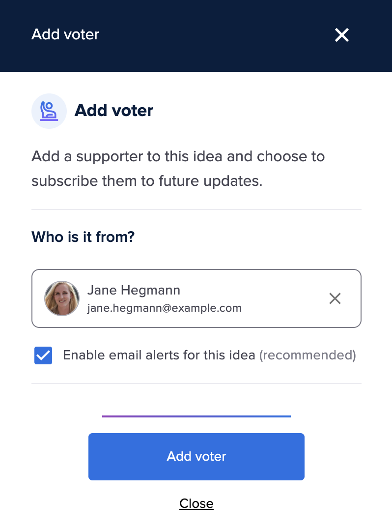Click the divider below the email alerts option

pos(196,384)
